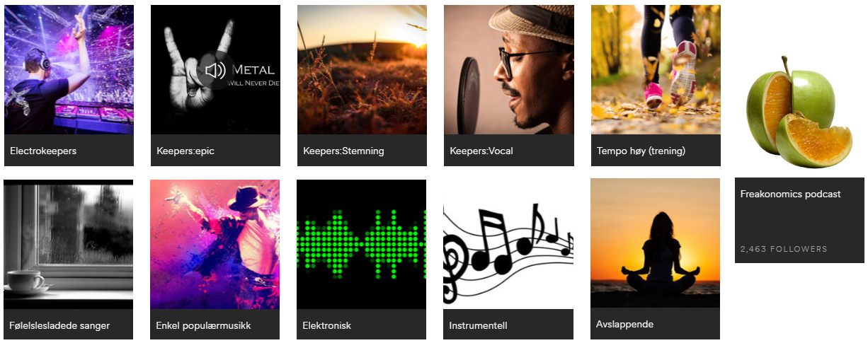The height and width of the screenshot is (343, 868).
Task: Select the Enkel populærmusikk dancer cover
Action: [215, 244]
